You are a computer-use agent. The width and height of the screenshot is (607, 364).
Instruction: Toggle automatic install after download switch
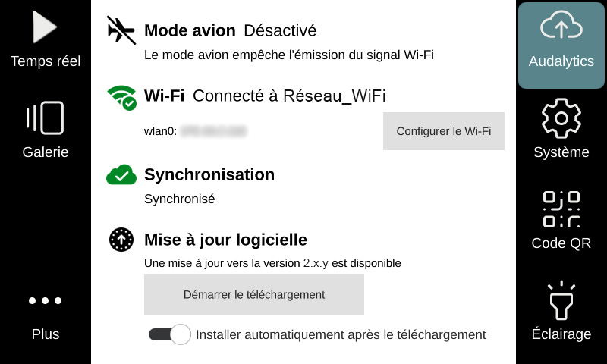coord(169,334)
